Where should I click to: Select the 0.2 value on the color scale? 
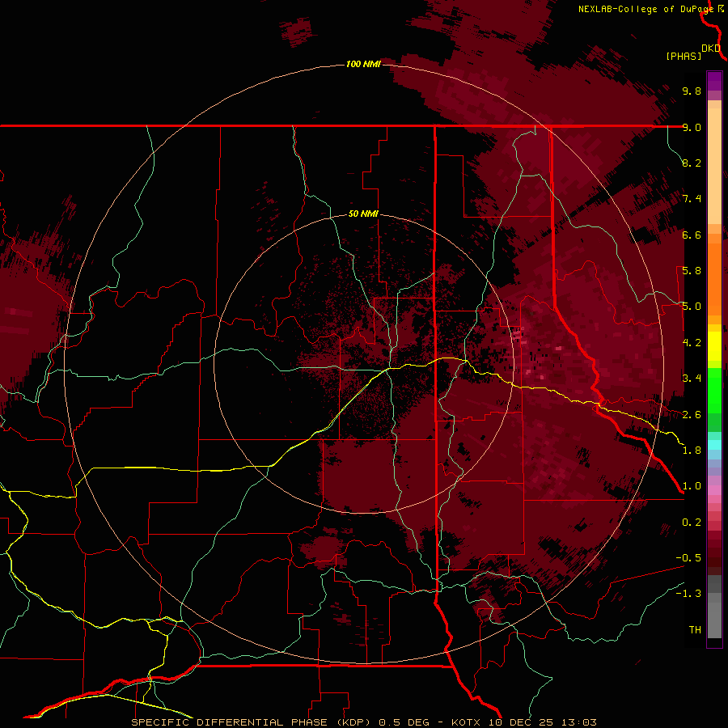[692, 523]
